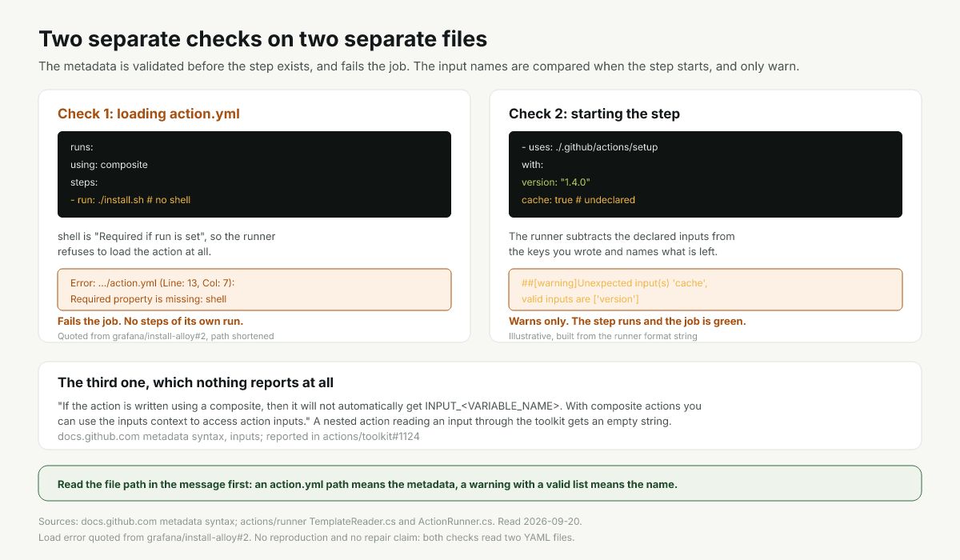Click the heading 'Two separate checks on two separate files'

(262, 38)
